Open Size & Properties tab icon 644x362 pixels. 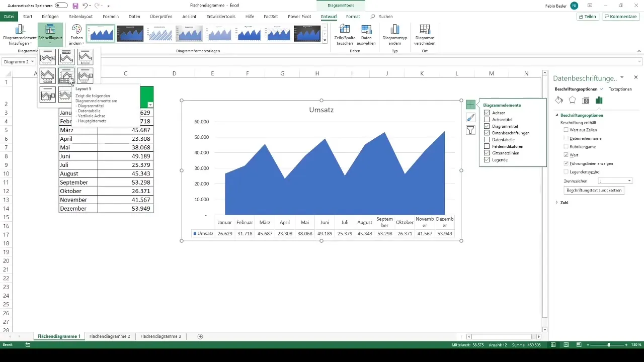[x=586, y=100]
